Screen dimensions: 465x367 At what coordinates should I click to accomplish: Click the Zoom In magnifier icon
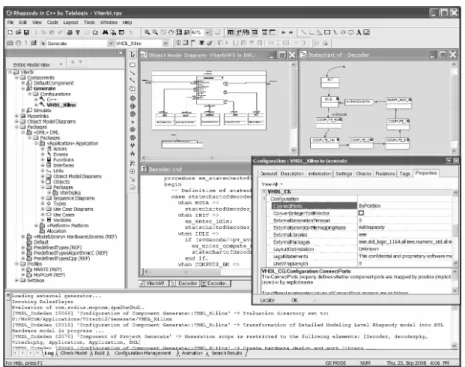(147, 32)
